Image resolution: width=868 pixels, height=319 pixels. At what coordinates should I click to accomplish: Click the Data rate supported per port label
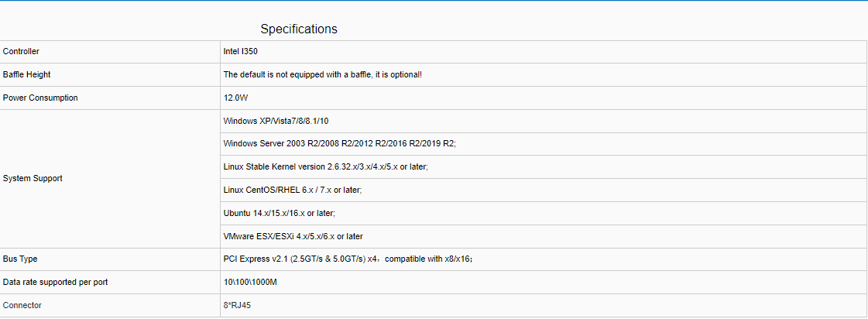click(55, 283)
